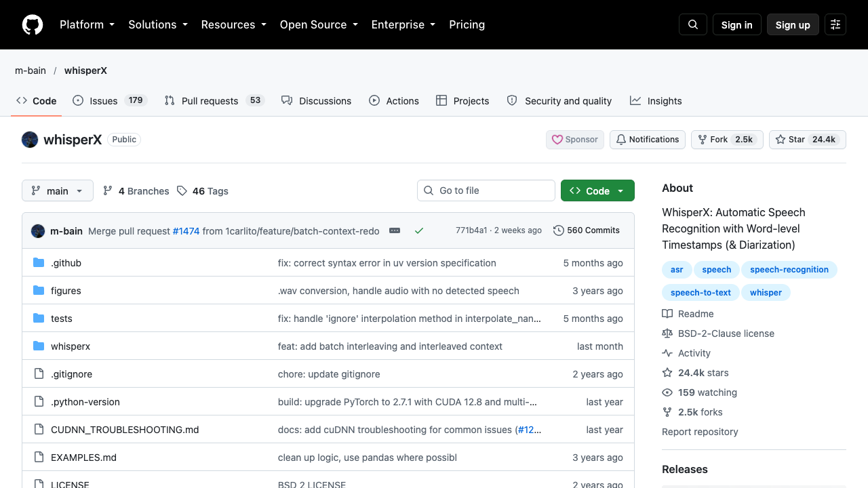Sponsor the repository with heart button
This screenshot has height=488, width=868.
[575, 140]
